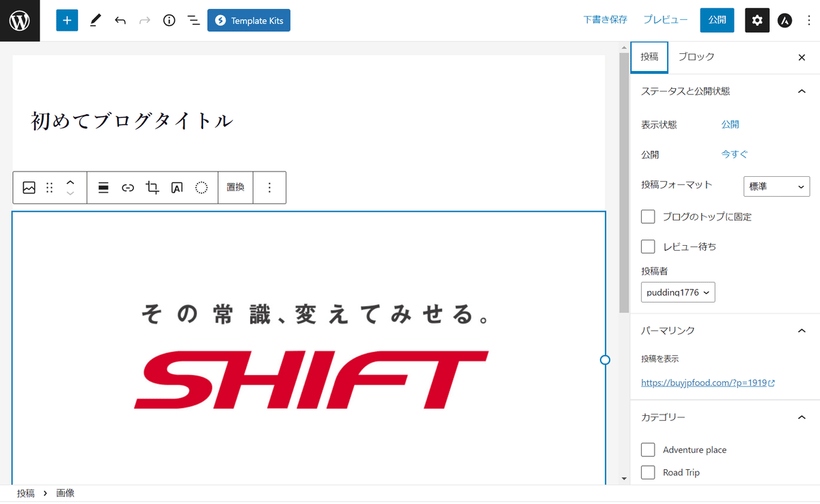Crop the image
The image size is (820, 504).
(x=152, y=187)
